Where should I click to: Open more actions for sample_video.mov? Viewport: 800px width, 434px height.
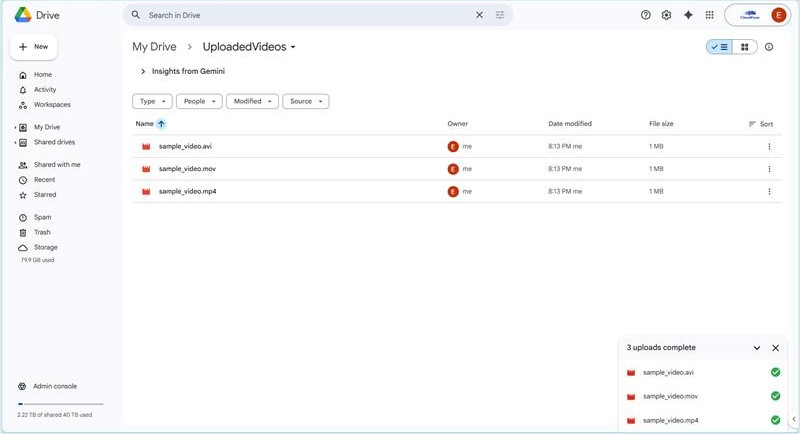tap(769, 169)
